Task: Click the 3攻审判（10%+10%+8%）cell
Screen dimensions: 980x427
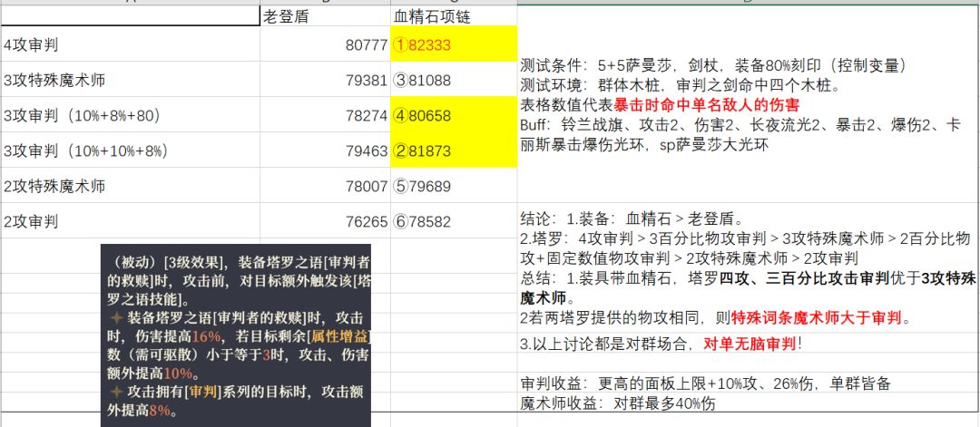Action: [x=131, y=150]
